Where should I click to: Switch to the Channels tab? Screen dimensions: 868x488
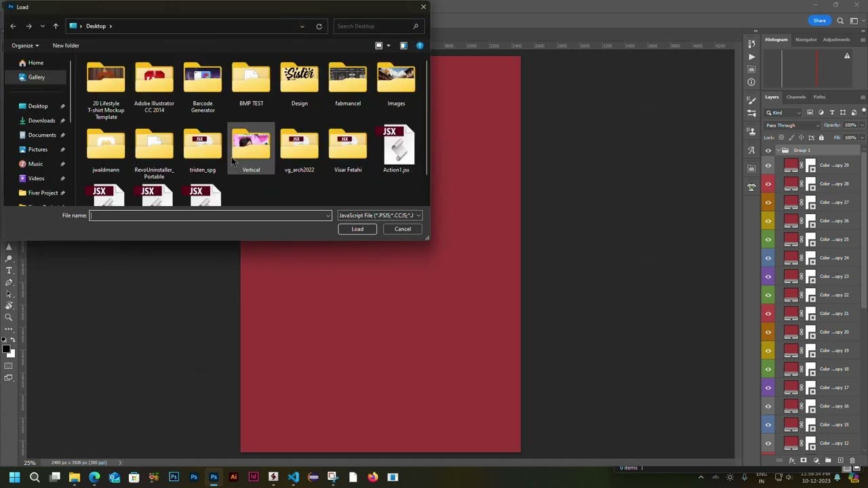796,97
